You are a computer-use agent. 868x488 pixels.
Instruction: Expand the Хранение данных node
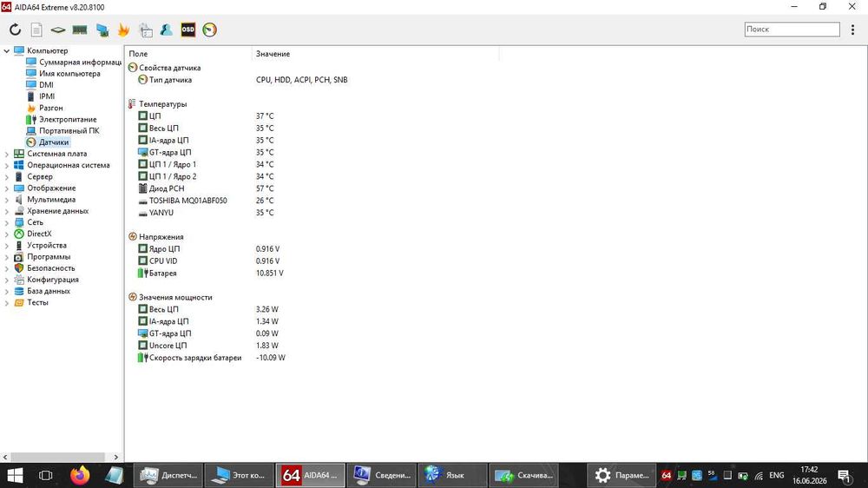point(7,211)
